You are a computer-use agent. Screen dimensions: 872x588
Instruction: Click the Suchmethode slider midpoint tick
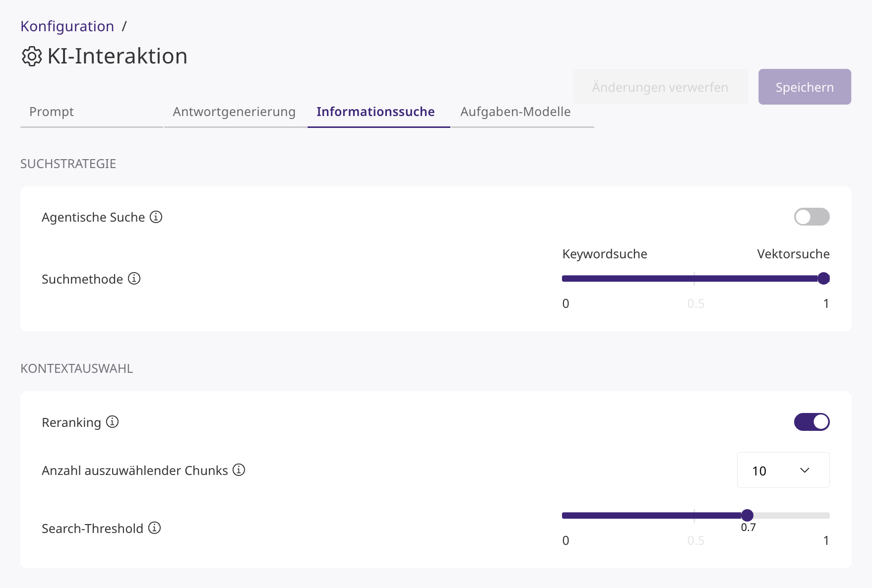click(694, 279)
